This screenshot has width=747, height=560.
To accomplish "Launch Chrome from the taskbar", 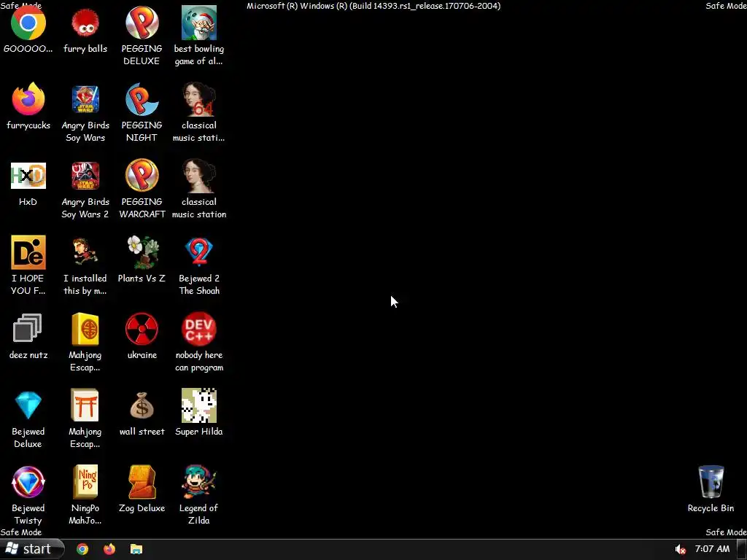I will point(82,550).
